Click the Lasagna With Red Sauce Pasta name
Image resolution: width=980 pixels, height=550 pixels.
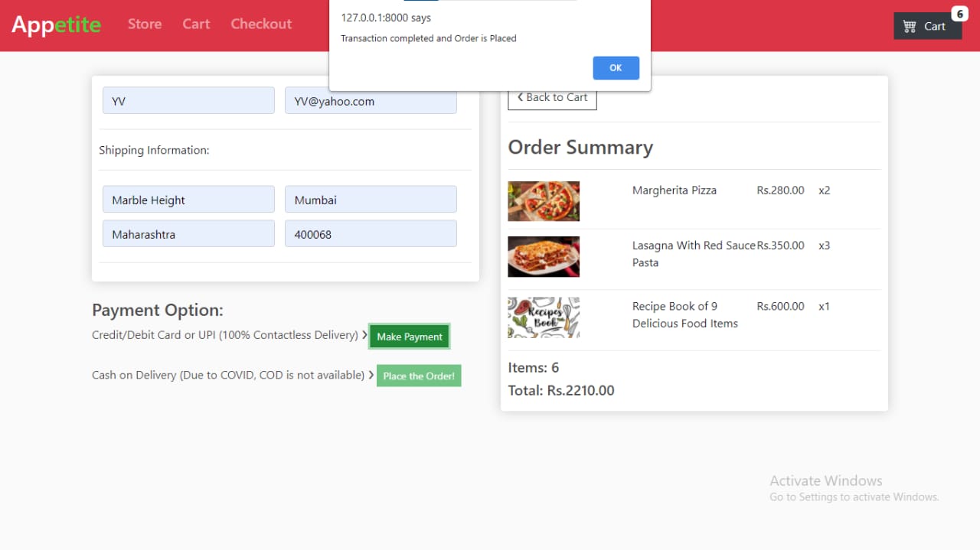click(x=694, y=254)
